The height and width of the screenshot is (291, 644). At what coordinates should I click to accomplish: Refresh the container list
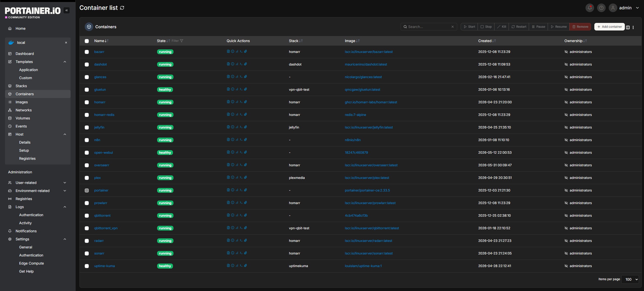pos(122,8)
